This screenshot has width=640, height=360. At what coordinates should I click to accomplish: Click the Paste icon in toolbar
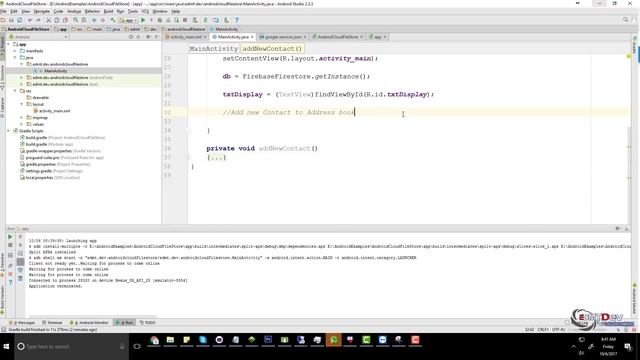[65, 20]
